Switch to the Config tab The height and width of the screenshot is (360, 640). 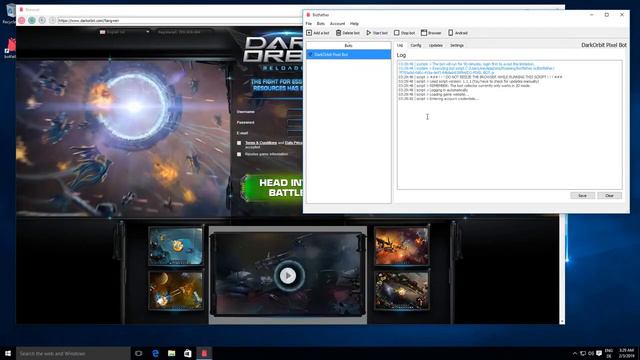416,45
